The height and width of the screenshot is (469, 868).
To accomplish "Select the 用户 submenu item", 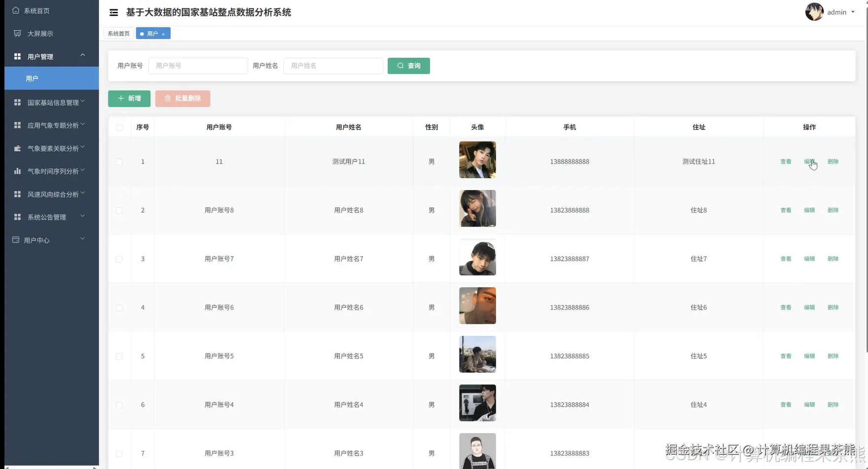I will click(x=52, y=78).
